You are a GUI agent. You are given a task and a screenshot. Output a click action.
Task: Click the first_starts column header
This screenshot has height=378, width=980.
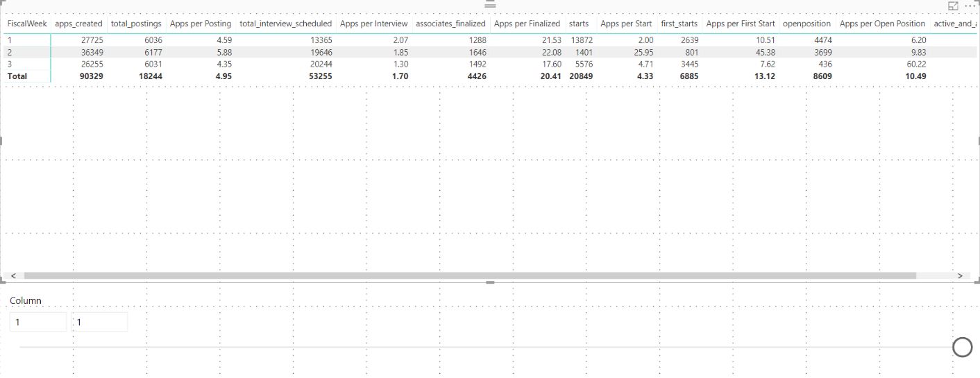(679, 24)
